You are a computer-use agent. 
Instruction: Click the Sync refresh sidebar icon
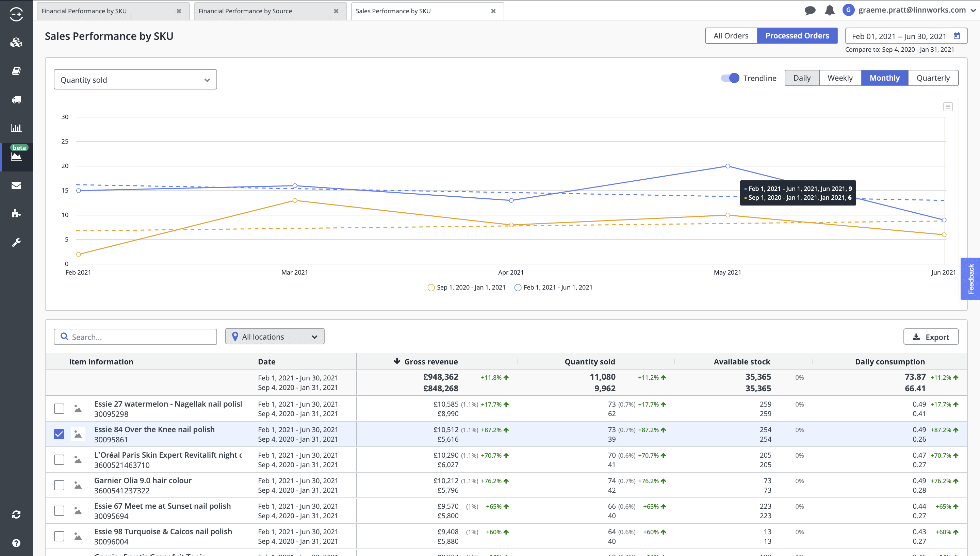[x=16, y=514]
